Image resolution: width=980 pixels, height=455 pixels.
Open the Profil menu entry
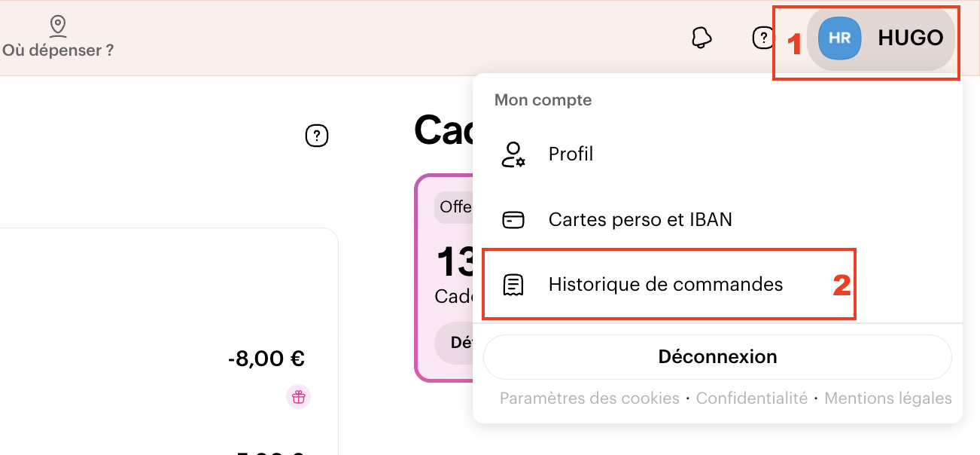pos(570,154)
